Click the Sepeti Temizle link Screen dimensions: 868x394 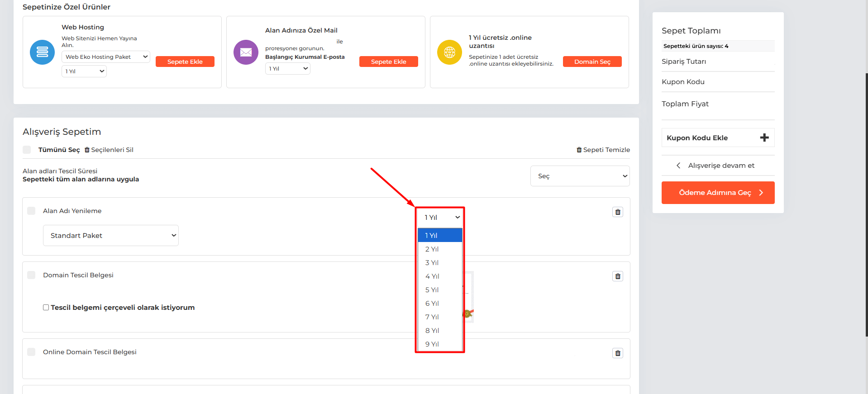coord(603,150)
